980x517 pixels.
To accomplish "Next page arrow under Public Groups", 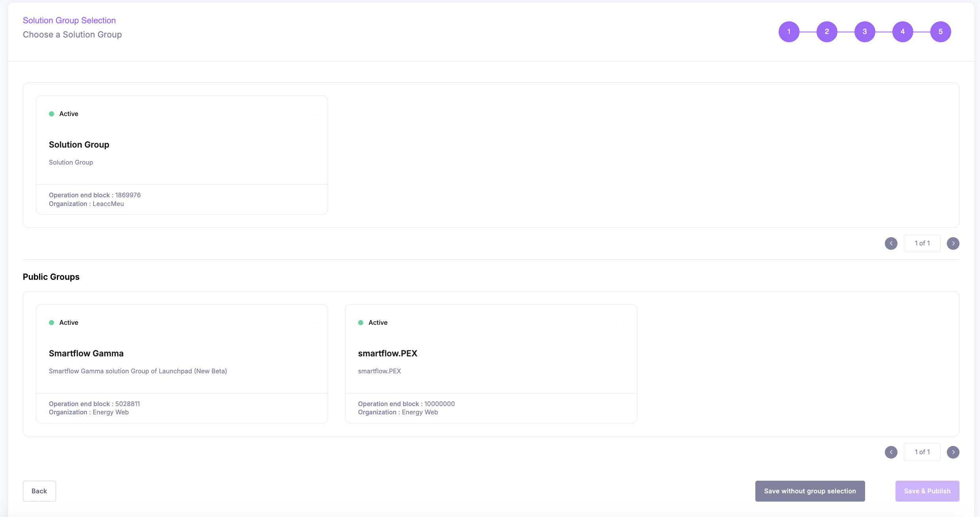I will 953,452.
